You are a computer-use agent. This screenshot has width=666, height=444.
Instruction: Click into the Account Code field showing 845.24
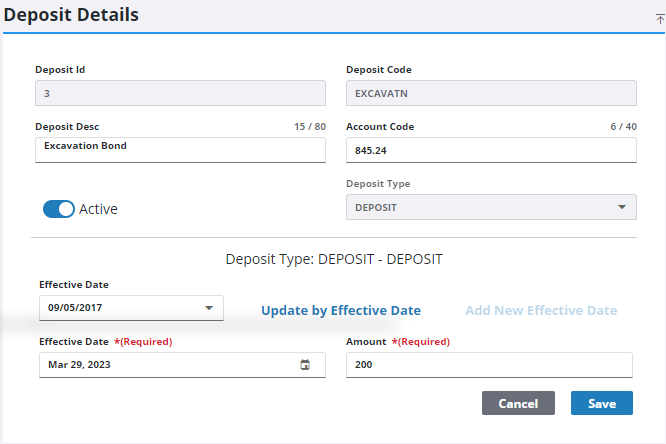(490, 150)
